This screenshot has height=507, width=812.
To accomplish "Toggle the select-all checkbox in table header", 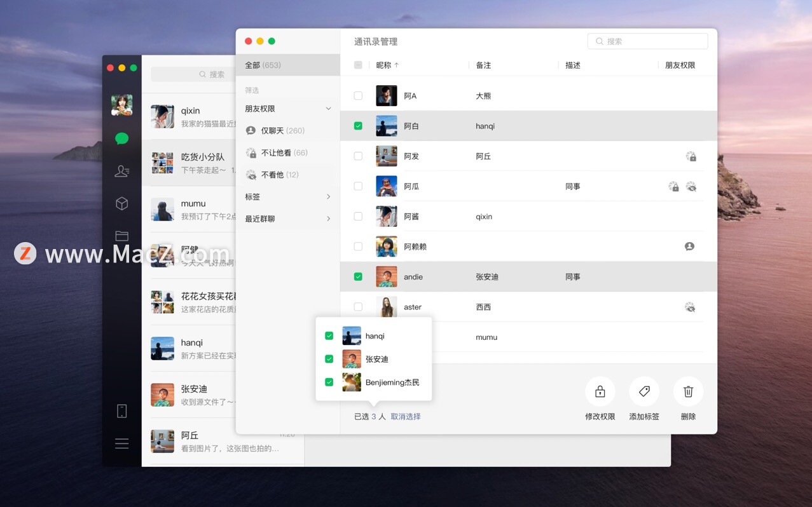I will 358,65.
